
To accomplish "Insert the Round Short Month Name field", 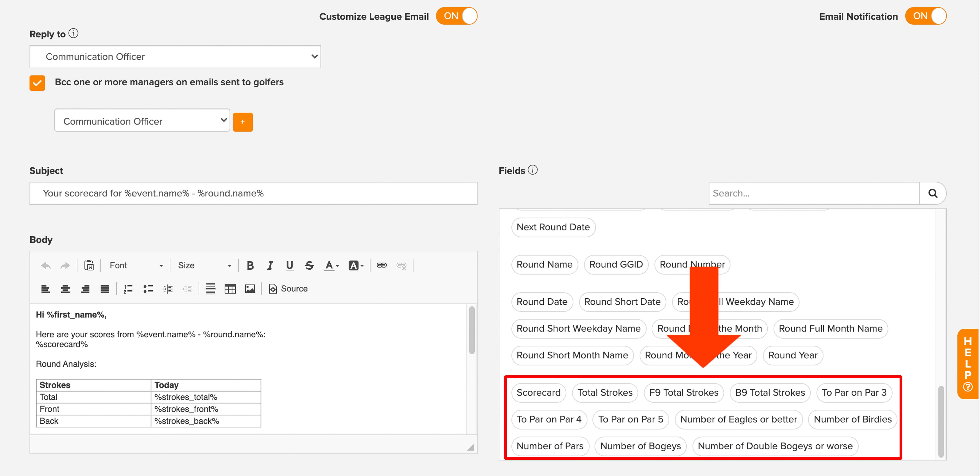I will [572, 355].
